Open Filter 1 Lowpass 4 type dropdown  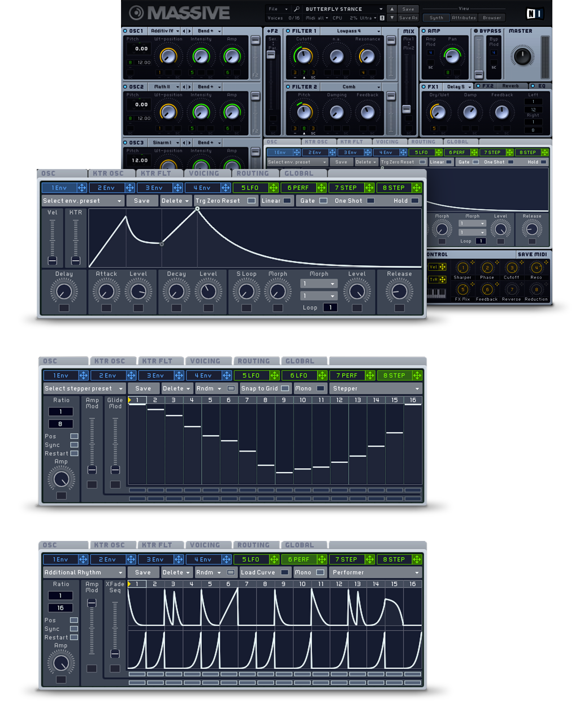point(352,31)
